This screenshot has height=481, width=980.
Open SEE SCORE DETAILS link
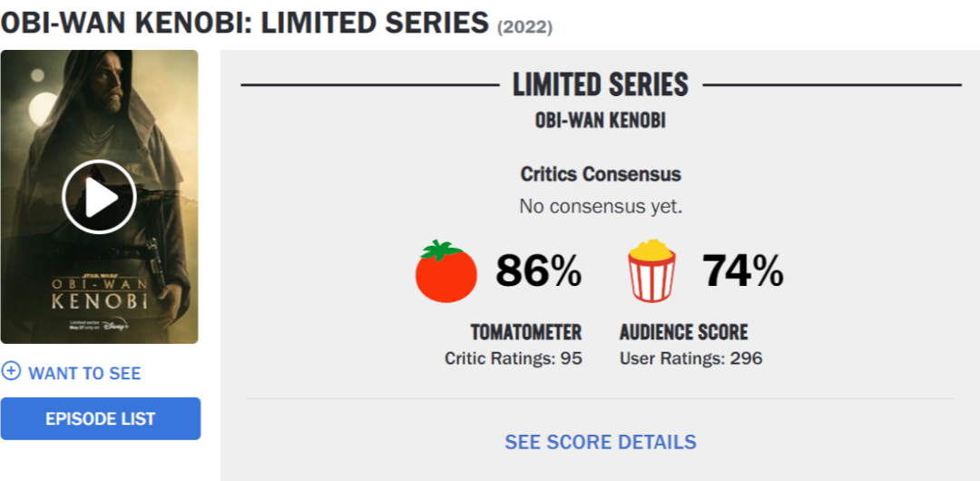(601, 442)
